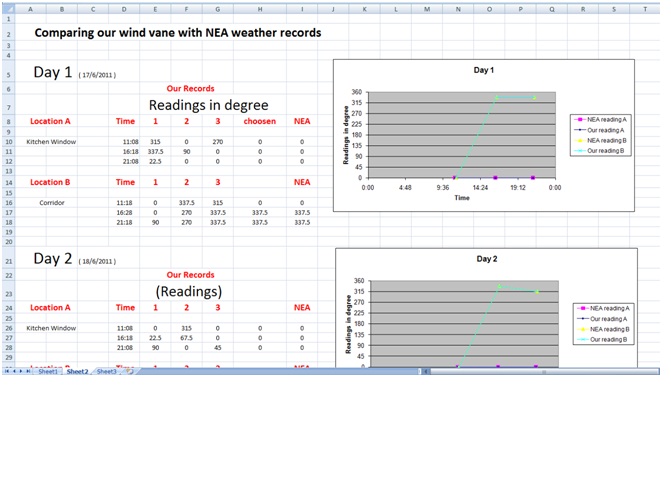Click the '( 18/6/2011 )' date text

[97, 261]
